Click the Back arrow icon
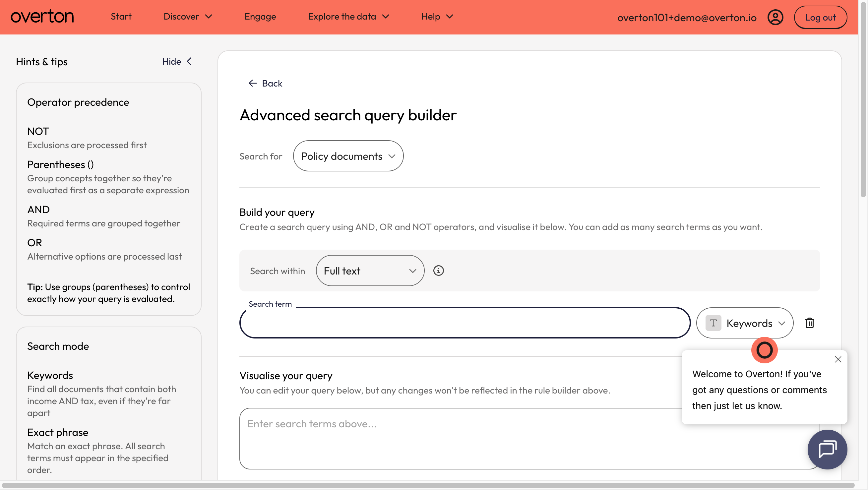 tap(252, 83)
